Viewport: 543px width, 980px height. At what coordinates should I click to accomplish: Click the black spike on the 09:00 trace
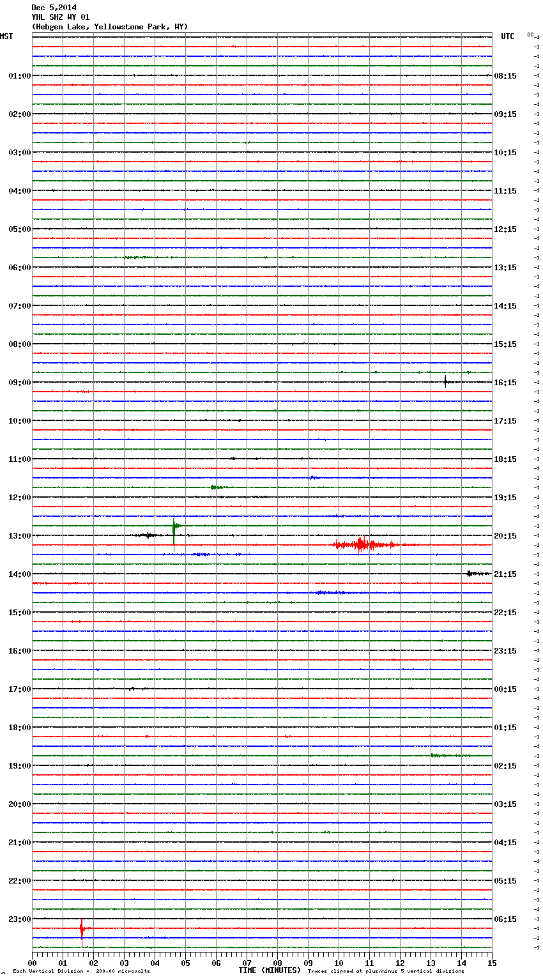point(445,382)
